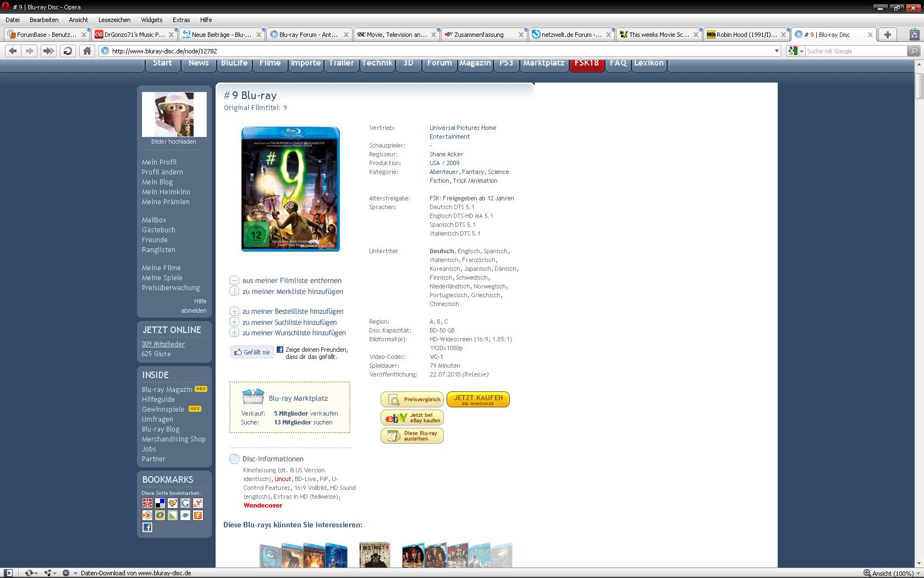Start the Google search with magnifier icon
Viewport: 924px width, 578px height.
[x=914, y=51]
